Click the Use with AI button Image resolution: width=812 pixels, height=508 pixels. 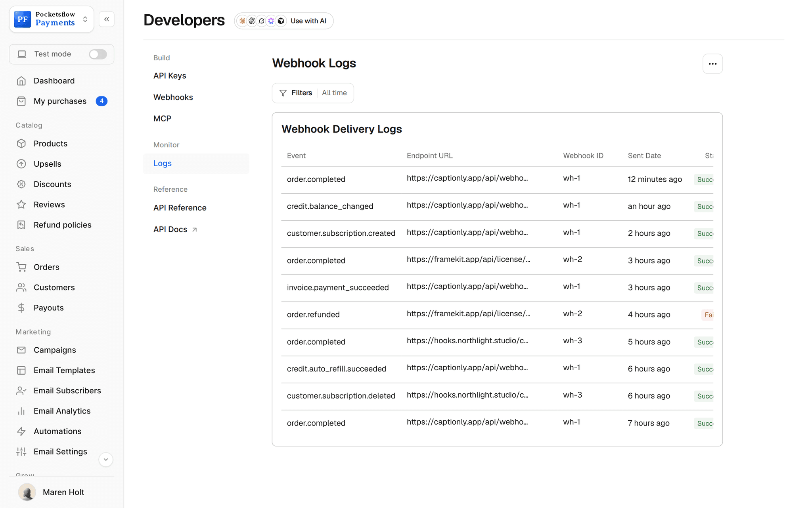(x=283, y=21)
